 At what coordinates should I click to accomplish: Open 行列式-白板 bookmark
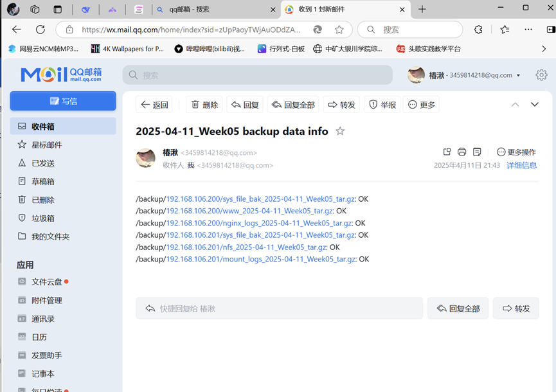(281, 49)
